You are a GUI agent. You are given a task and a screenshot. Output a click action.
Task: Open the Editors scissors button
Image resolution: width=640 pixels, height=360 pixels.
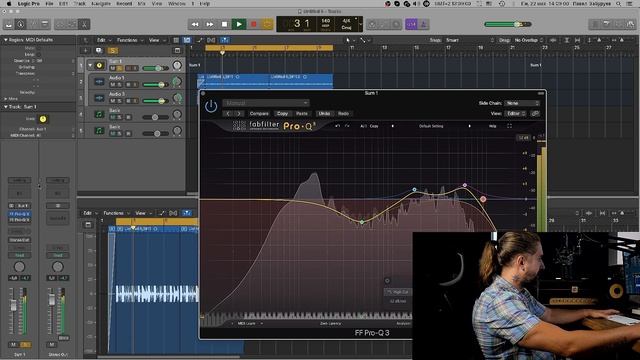click(x=84, y=24)
